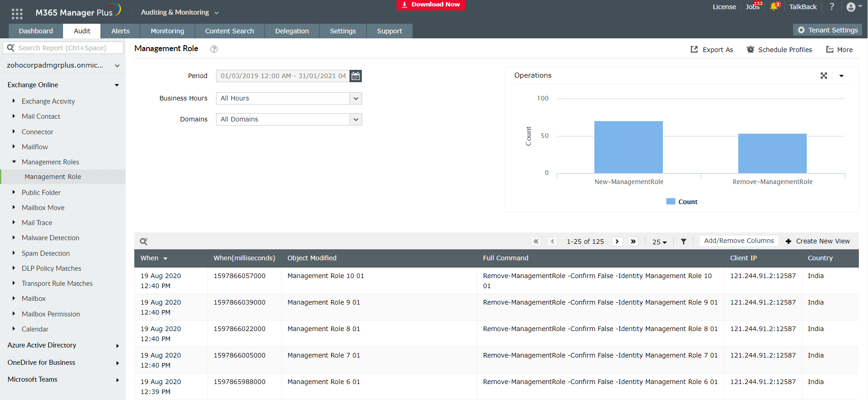868x400 pixels.
Task: Click Create New View
Action: tap(818, 241)
